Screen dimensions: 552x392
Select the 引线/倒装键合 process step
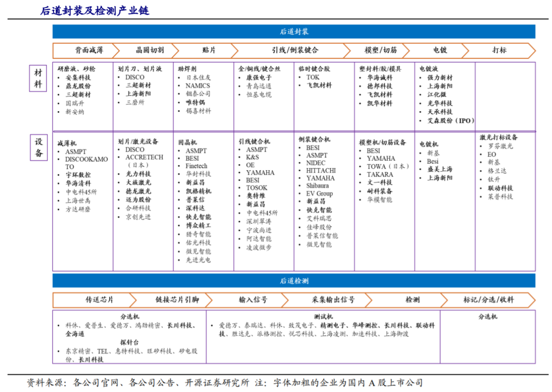point(295,50)
